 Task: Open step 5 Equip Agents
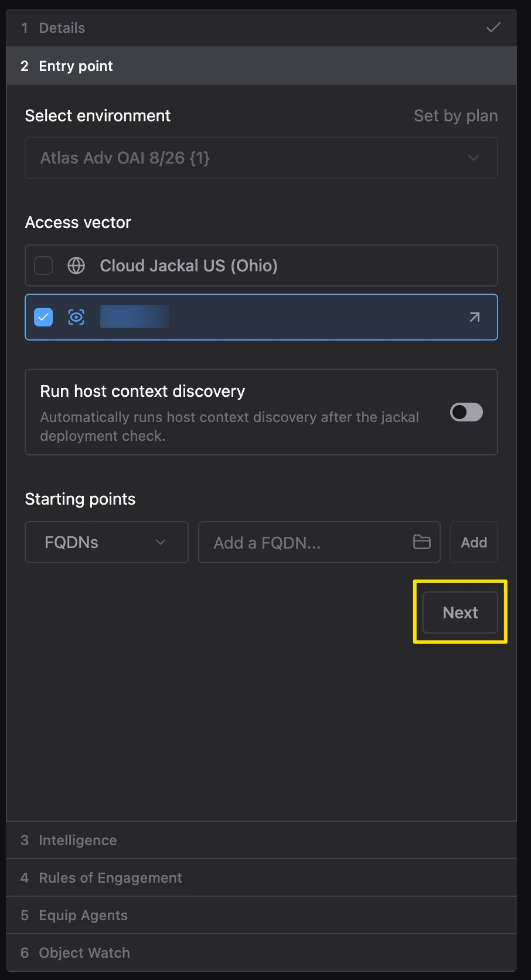point(261,915)
